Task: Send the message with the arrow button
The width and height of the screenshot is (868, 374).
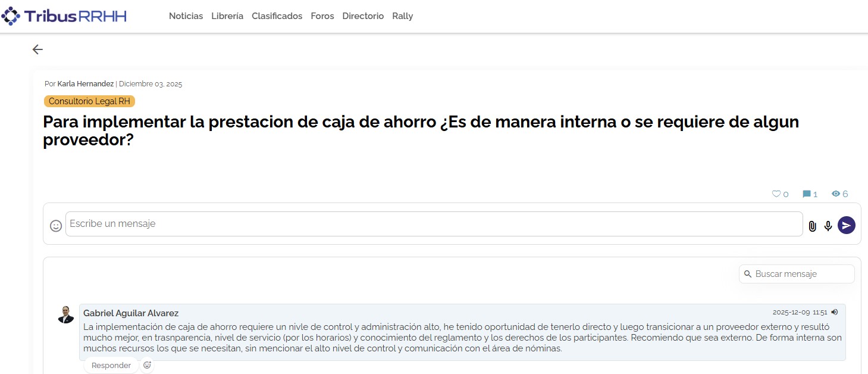Action: (x=846, y=225)
